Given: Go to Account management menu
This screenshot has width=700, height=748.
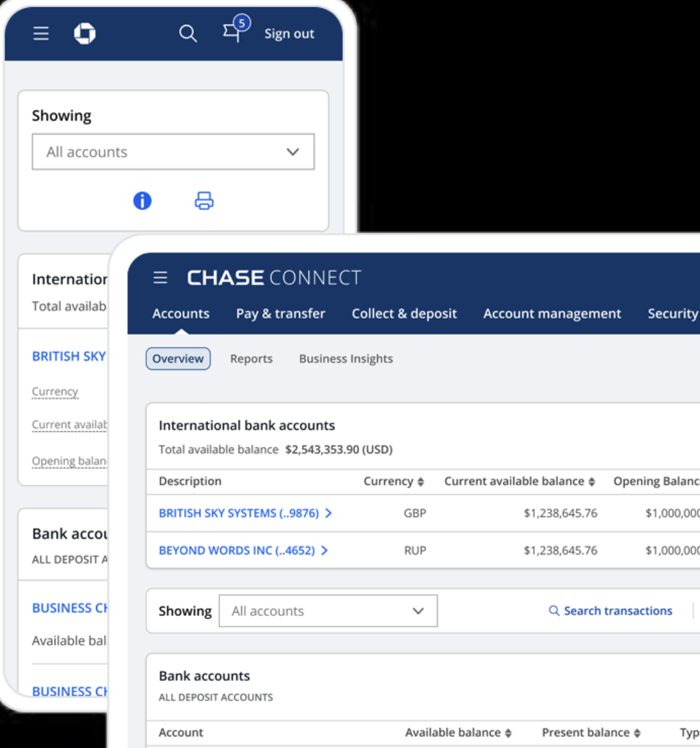Looking at the screenshot, I should (552, 314).
